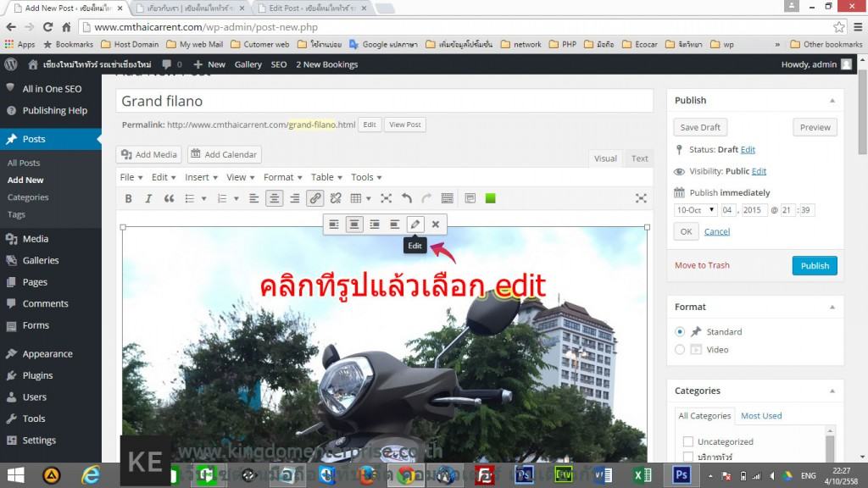The width and height of the screenshot is (868, 488).
Task: Switch to the Text editor tab
Action: (638, 158)
